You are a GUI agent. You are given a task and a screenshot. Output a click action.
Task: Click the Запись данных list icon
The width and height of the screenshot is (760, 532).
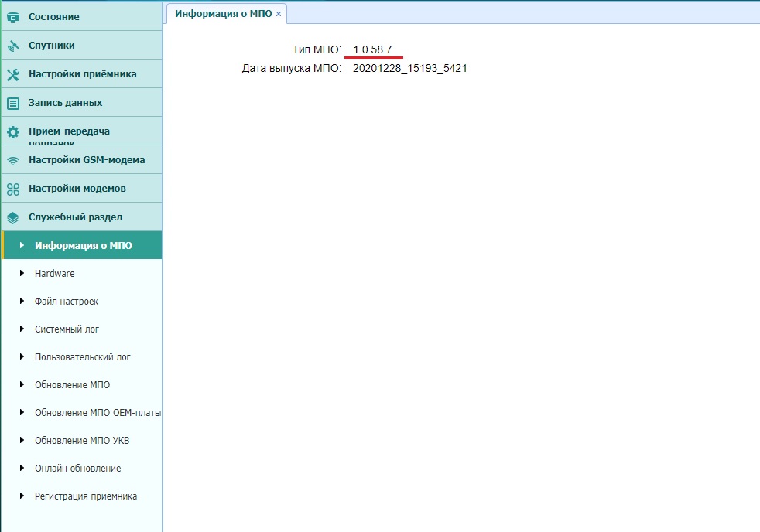point(13,103)
